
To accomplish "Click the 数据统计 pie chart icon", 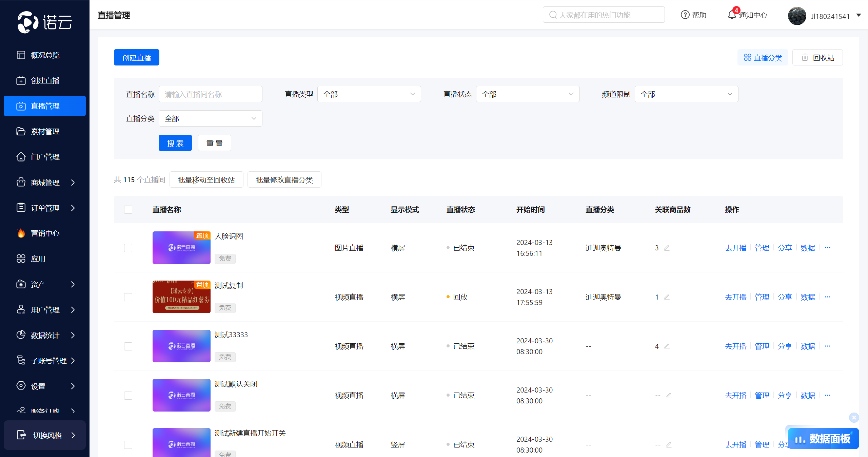I will click(21, 335).
